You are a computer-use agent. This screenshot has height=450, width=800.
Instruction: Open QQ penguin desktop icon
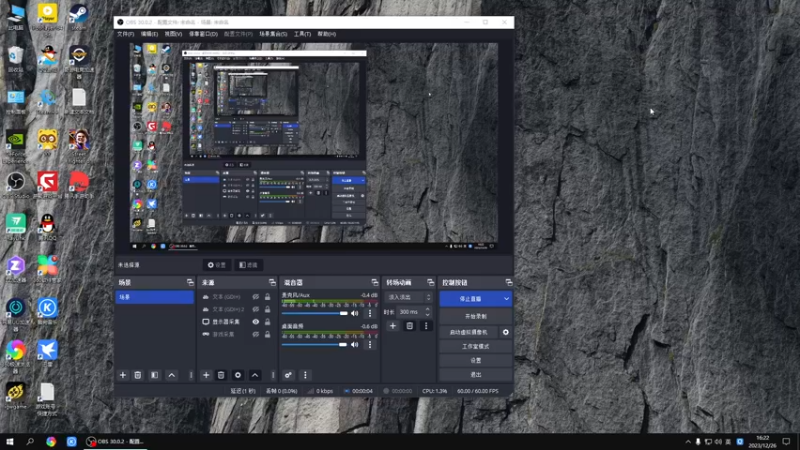tap(47, 227)
